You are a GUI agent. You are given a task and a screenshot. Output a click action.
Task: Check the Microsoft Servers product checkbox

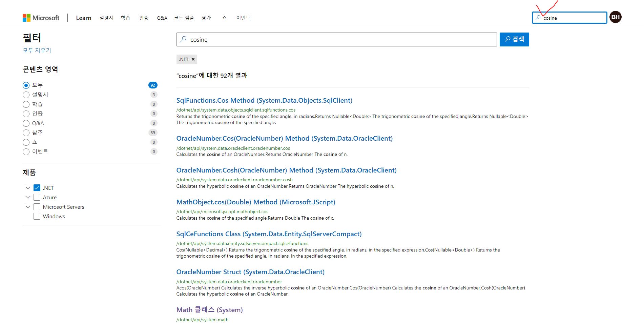point(37,207)
